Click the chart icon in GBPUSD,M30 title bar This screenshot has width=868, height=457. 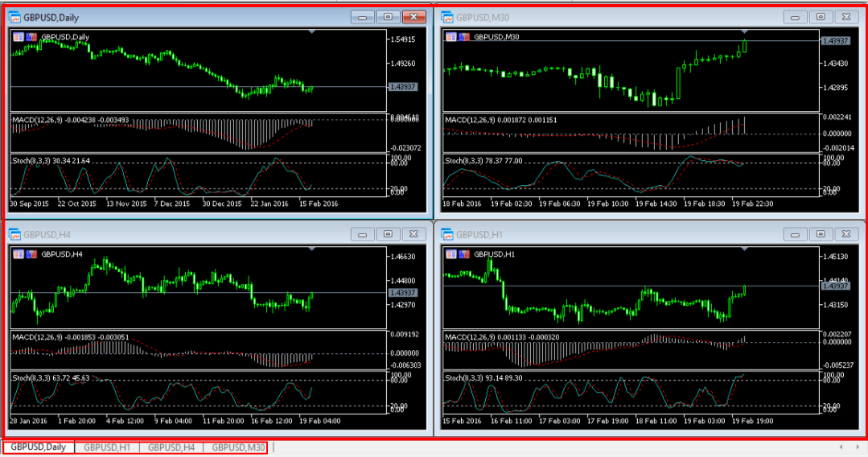click(x=447, y=18)
